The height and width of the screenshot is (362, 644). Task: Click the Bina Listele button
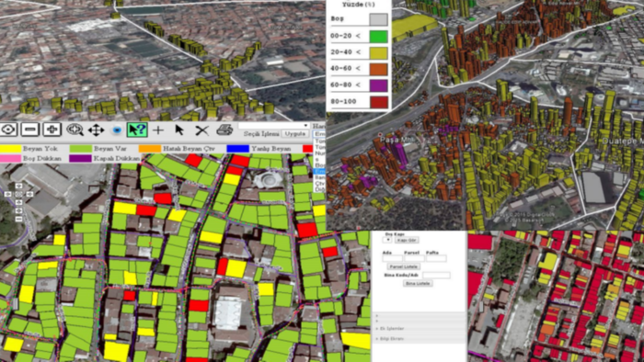418,283
